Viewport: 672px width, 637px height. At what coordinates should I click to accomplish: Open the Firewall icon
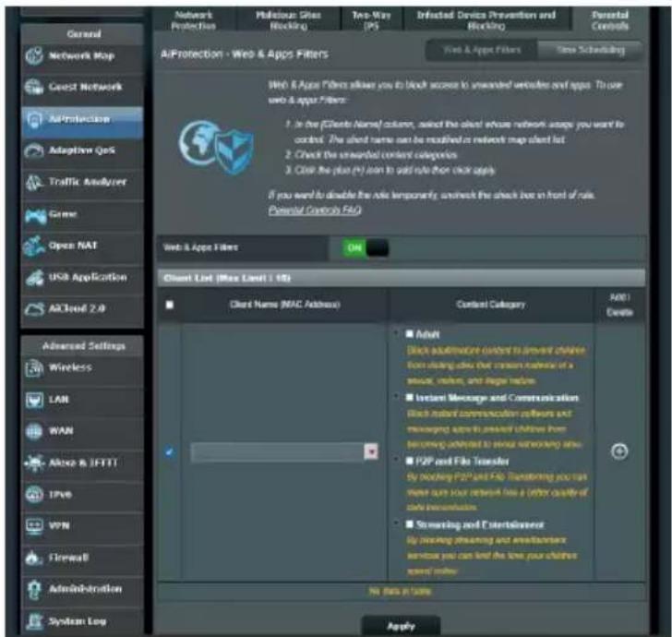pos(34,558)
